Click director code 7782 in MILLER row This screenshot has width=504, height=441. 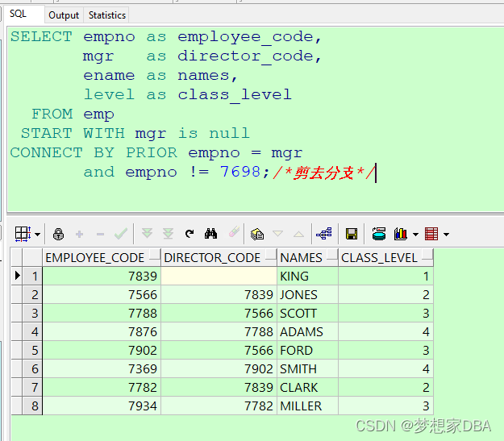[219, 406]
